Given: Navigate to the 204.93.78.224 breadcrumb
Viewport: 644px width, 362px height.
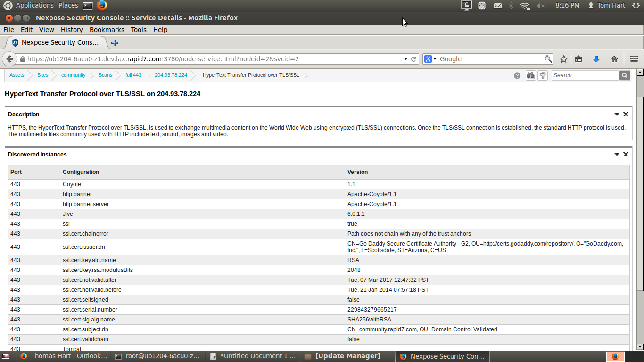Looking at the screenshot, I should (x=171, y=75).
